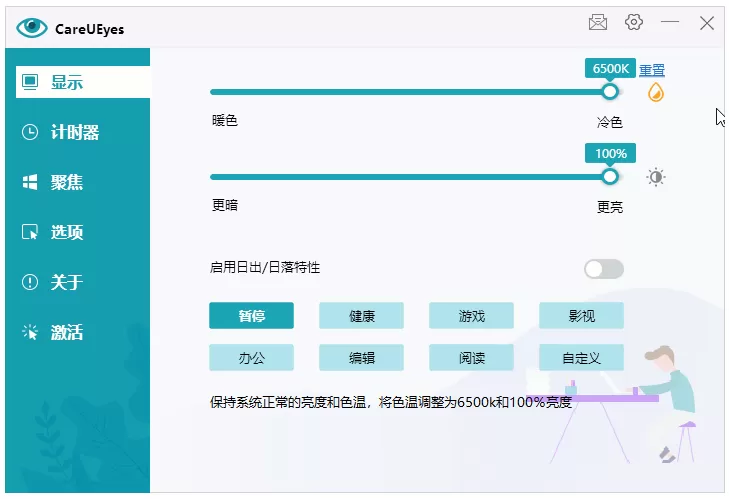Select the 阅读 reading preset
The height and width of the screenshot is (499, 729).
(471, 358)
